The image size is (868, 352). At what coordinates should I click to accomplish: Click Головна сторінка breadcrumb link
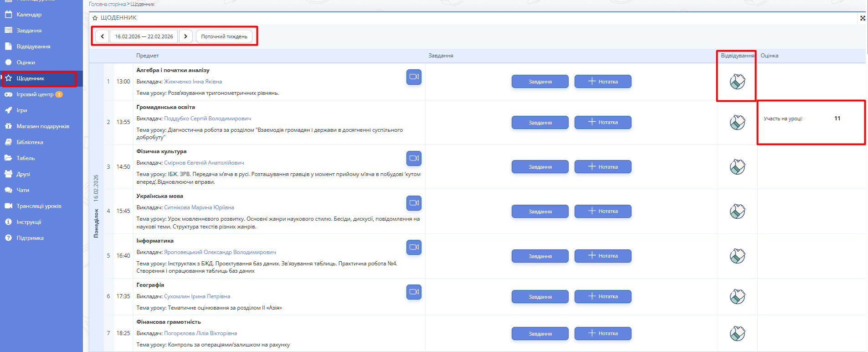[107, 4]
